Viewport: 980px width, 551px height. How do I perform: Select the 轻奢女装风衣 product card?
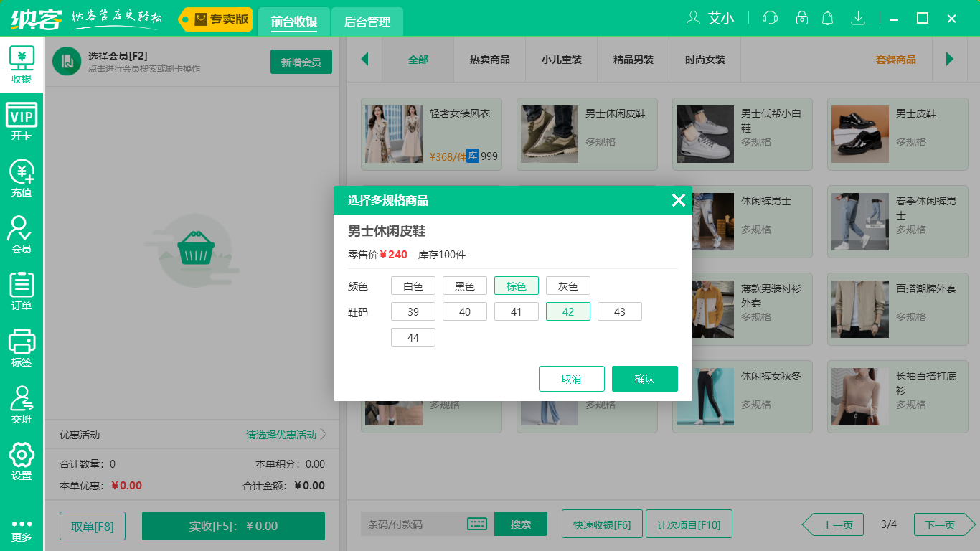431,134
